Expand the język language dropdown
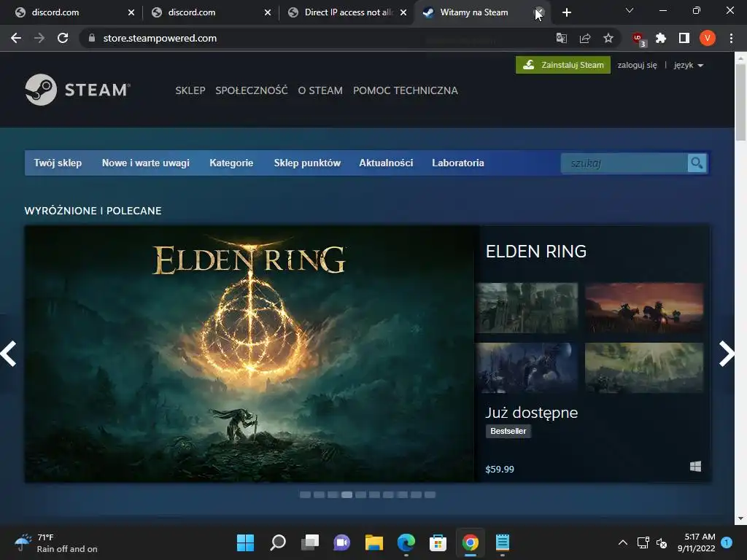This screenshot has height=560, width=747. point(689,65)
